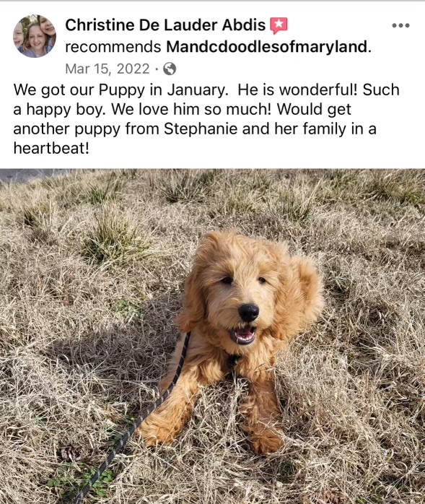Open the three-dot post options menu

400,25
